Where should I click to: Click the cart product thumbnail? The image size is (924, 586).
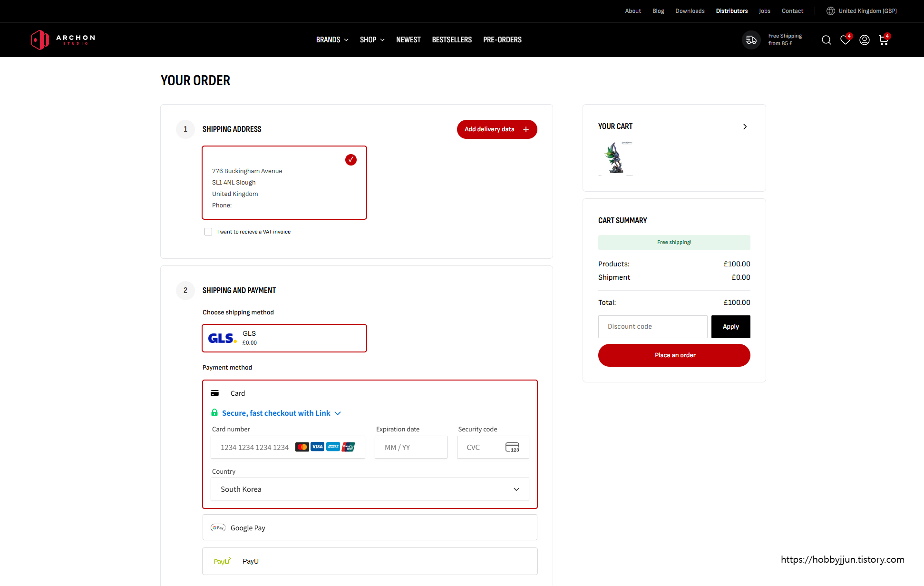tap(616, 158)
